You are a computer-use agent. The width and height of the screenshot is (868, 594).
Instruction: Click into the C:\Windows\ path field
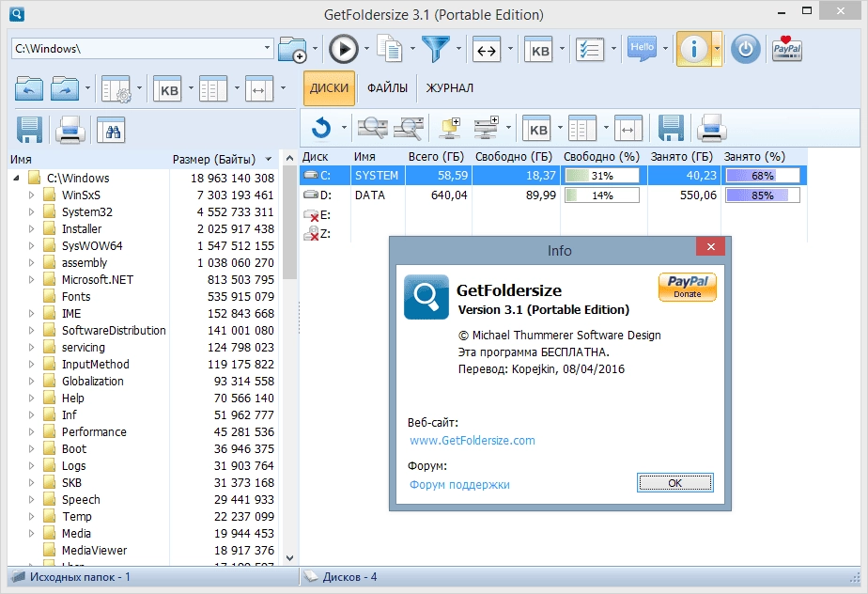pos(136,48)
